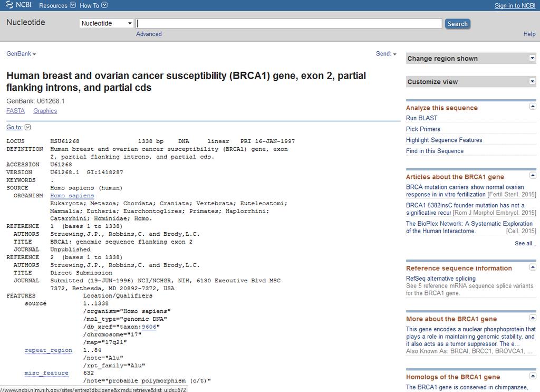The image size is (540, 392).
Task: Focus the search text field
Action: (289, 23)
